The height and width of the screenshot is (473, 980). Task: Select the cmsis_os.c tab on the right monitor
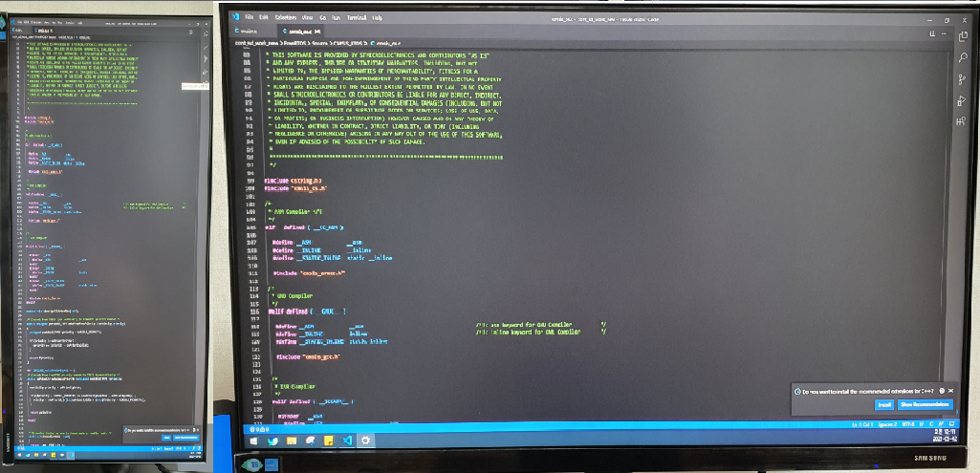coord(300,32)
